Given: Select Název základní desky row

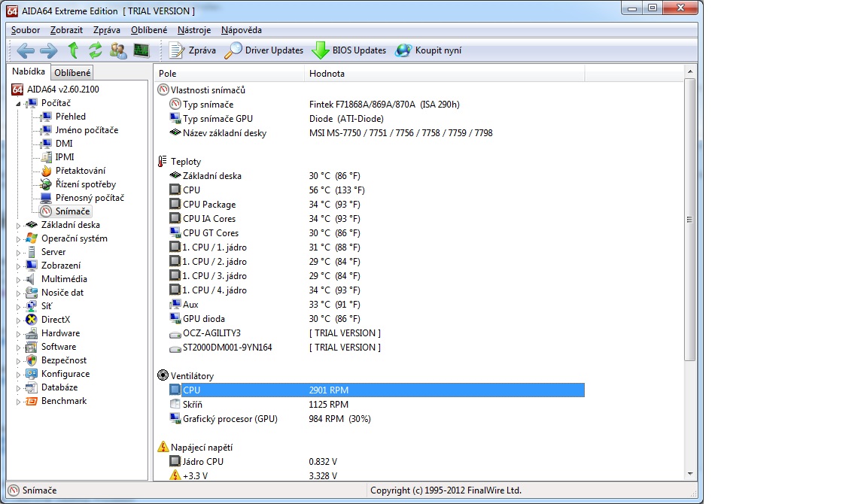Looking at the screenshot, I should pyautogui.click(x=376, y=133).
